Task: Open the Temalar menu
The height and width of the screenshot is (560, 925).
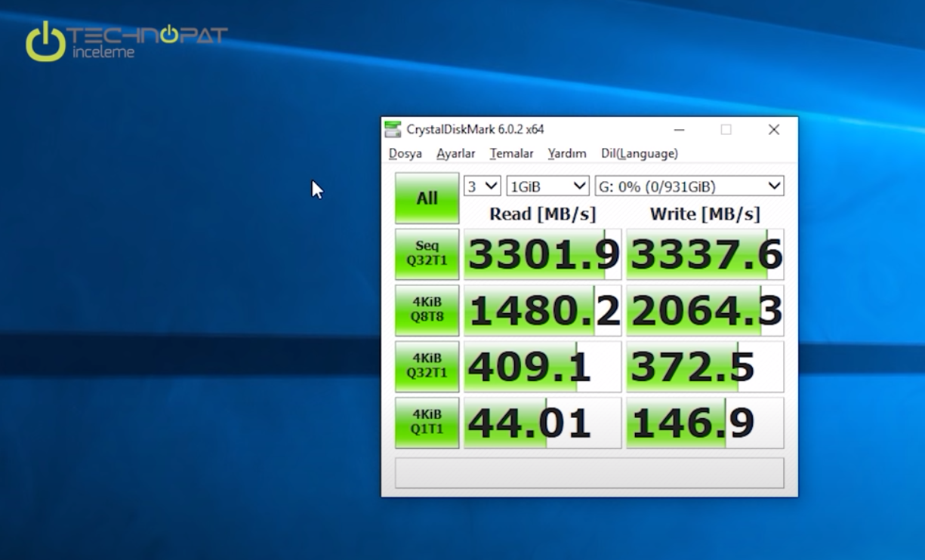Action: (x=511, y=153)
